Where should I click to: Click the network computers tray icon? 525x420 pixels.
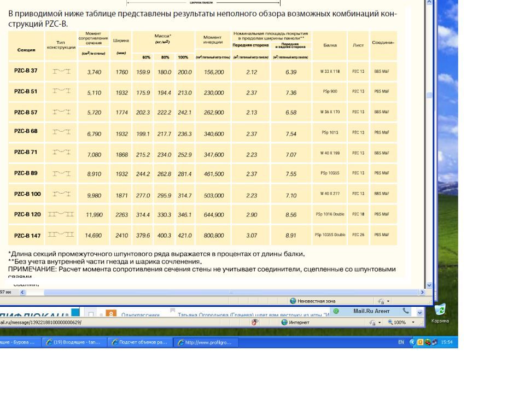pyautogui.click(x=435, y=342)
